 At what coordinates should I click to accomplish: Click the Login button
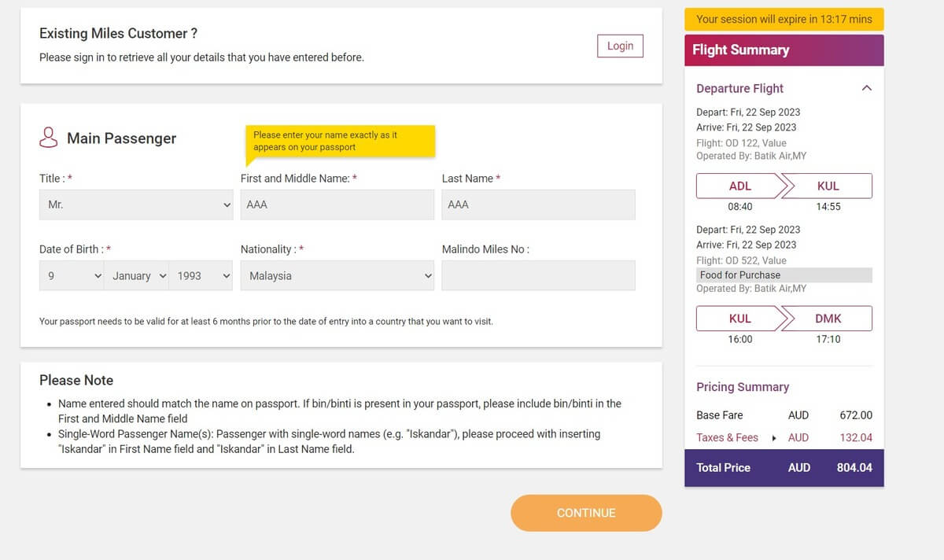point(620,46)
